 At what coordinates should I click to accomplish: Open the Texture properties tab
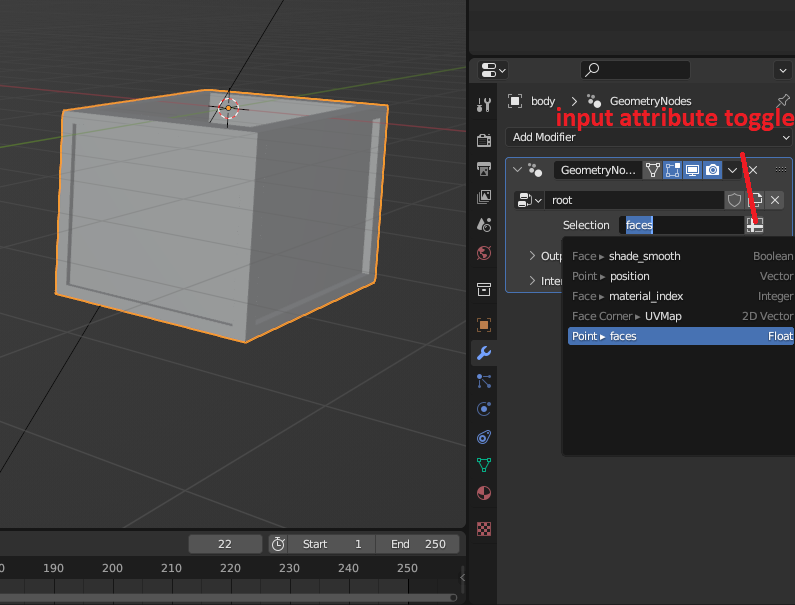484,528
